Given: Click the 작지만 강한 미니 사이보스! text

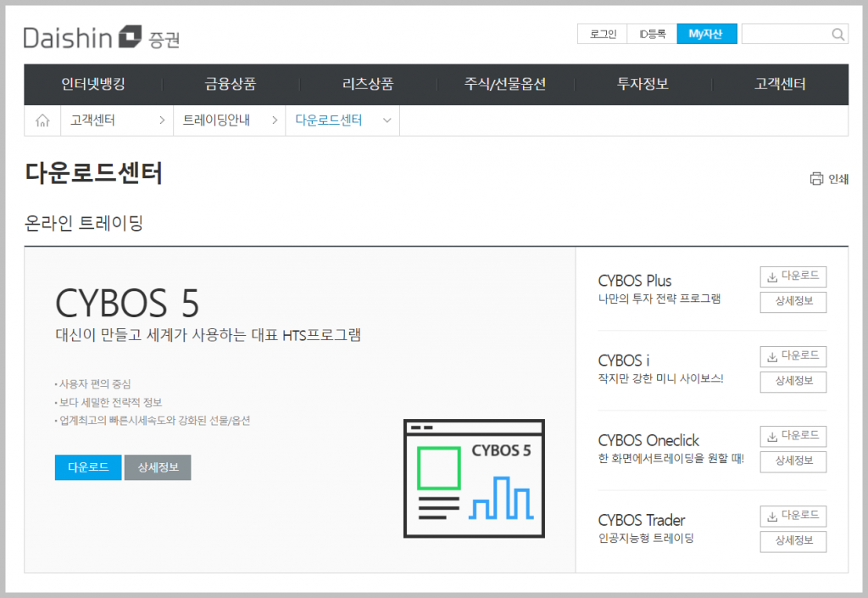Looking at the screenshot, I should coord(660,378).
